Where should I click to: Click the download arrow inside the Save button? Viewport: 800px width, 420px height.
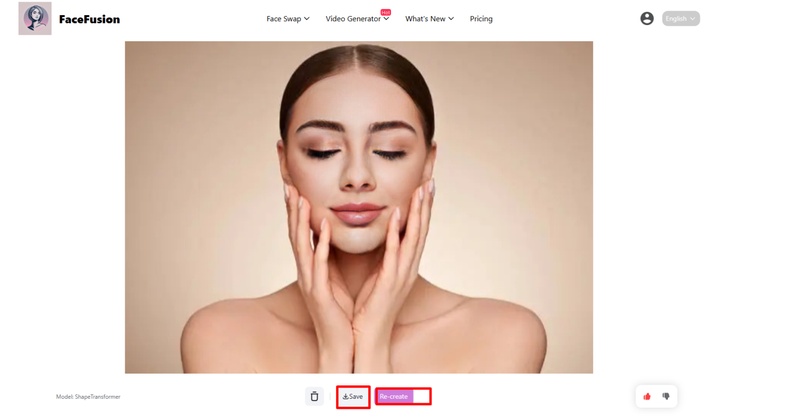(x=345, y=397)
